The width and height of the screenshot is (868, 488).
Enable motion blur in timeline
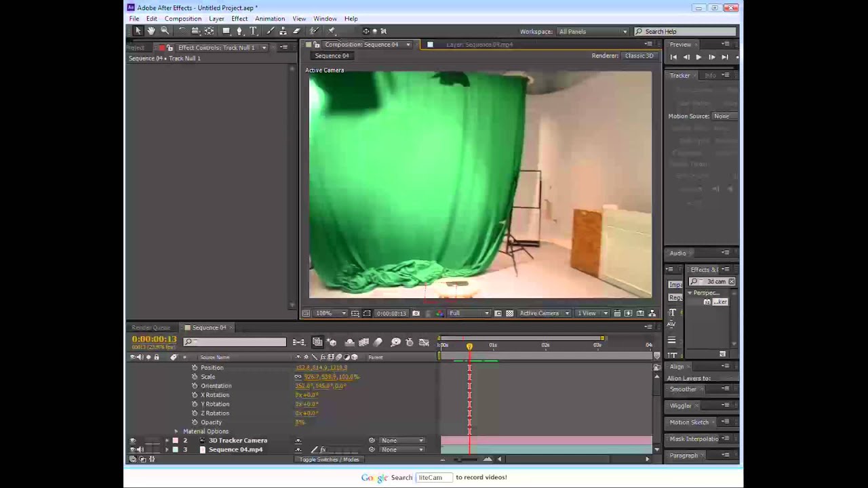378,342
